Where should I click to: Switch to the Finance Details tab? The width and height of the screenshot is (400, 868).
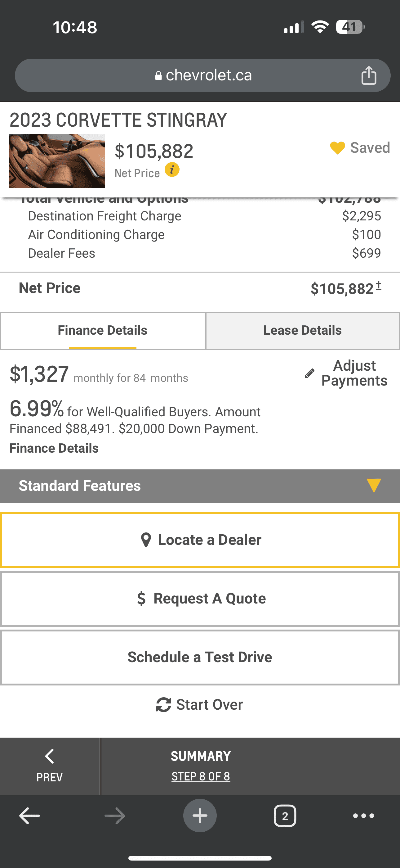[x=103, y=331]
